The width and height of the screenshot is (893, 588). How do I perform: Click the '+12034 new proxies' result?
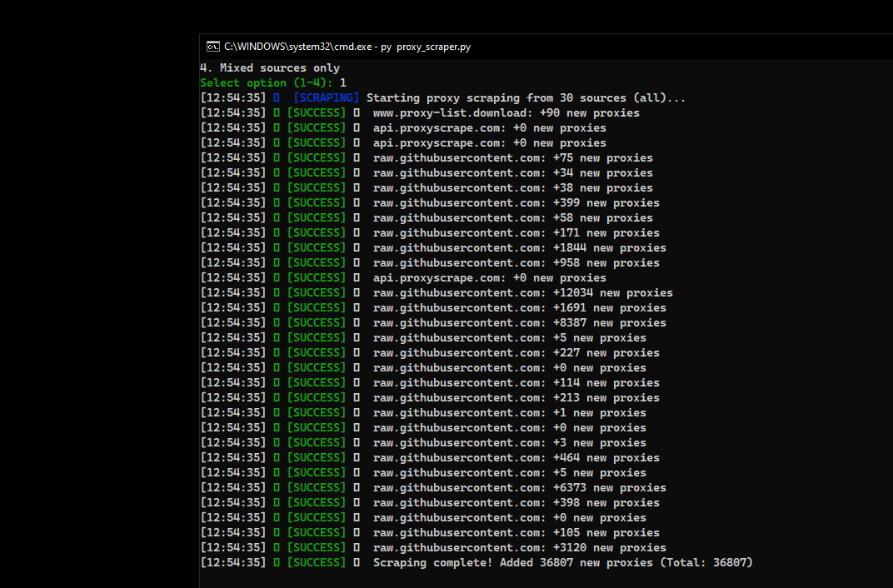pyautogui.click(x=612, y=293)
